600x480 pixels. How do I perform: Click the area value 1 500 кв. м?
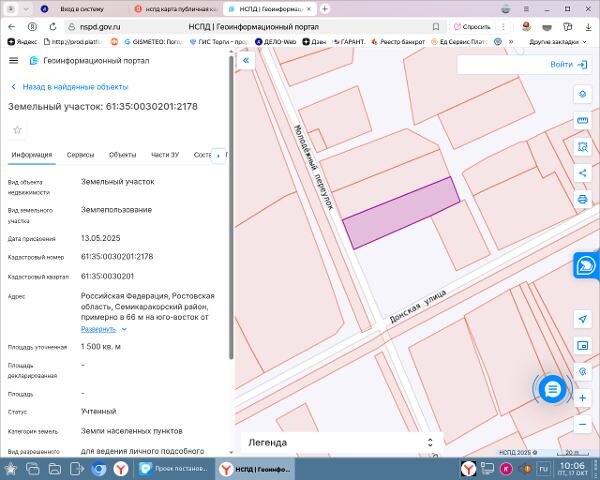[101, 347]
